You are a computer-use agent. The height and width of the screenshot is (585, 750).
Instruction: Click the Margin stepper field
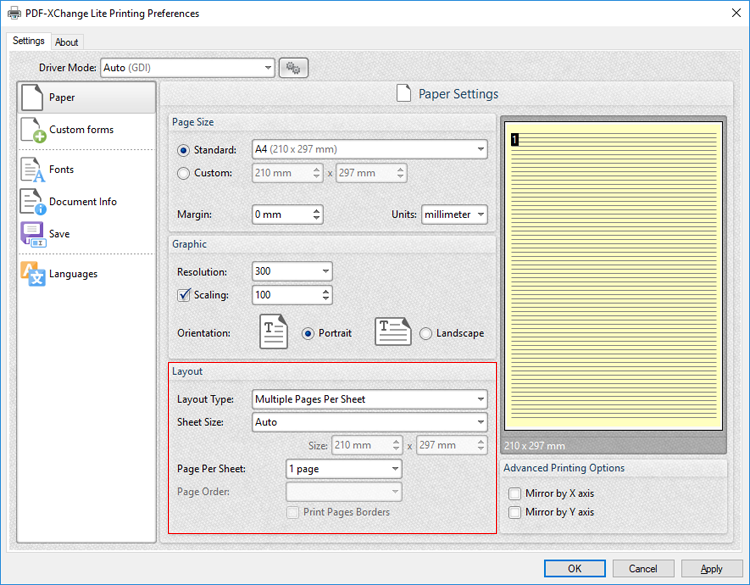coord(287,214)
